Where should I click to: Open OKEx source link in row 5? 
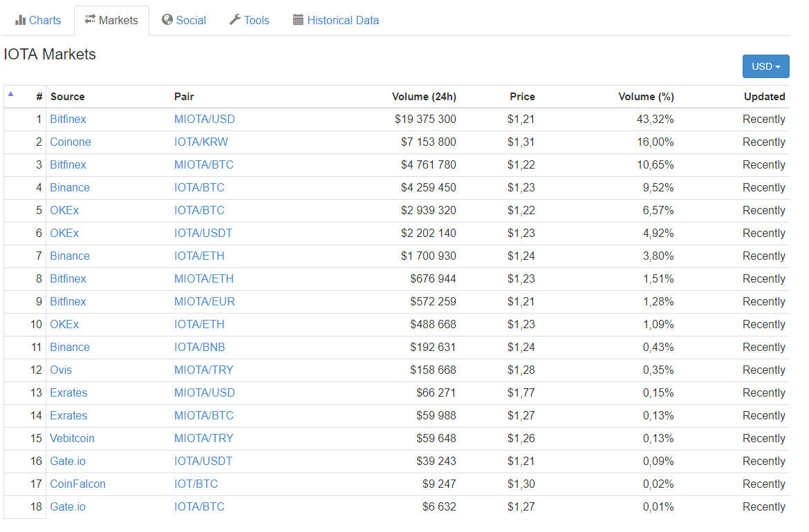pyautogui.click(x=64, y=210)
